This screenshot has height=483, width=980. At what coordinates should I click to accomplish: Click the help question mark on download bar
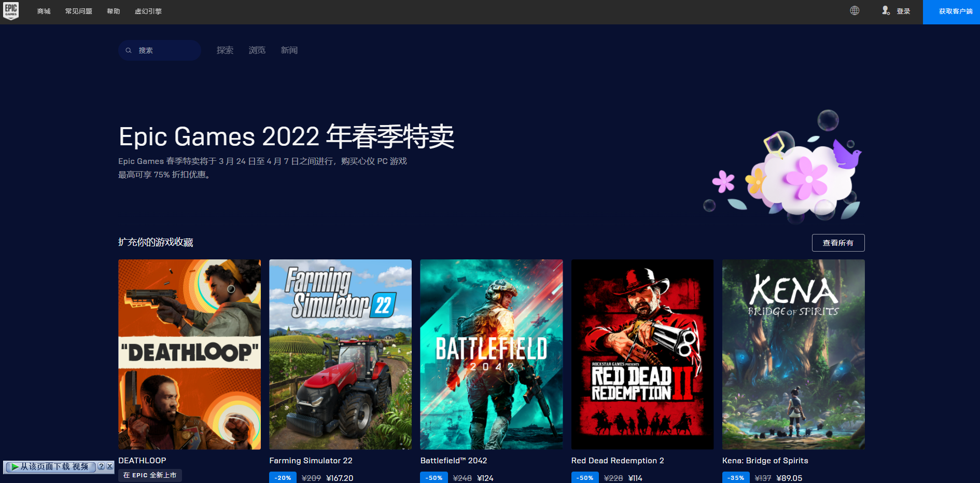click(101, 466)
